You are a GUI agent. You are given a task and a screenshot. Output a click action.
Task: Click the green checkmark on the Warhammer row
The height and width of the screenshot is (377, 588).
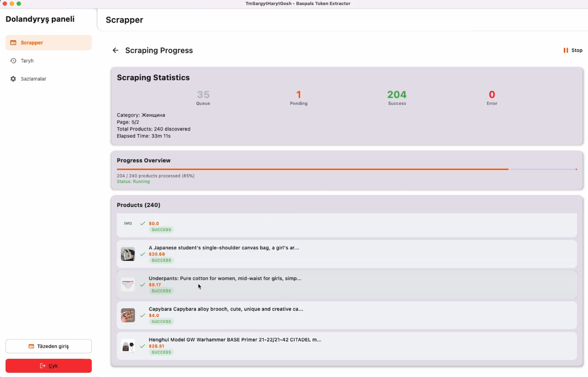tap(143, 346)
